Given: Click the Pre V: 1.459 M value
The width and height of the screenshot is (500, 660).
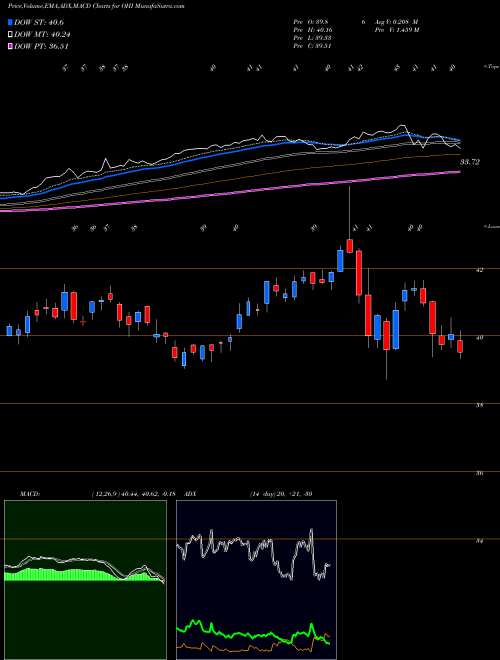Looking at the screenshot, I should click(396, 30).
